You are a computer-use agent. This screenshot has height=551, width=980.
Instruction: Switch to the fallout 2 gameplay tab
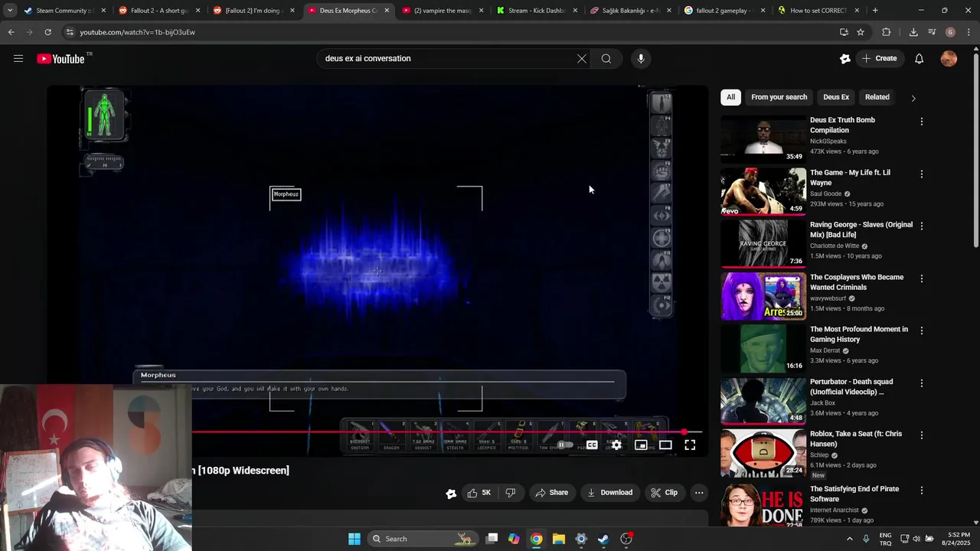click(725, 11)
